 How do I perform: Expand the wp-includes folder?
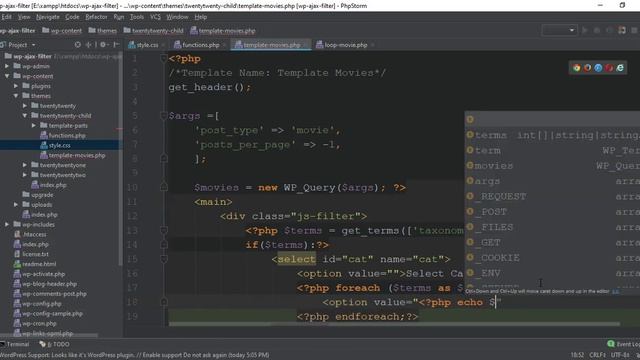pos(7,224)
